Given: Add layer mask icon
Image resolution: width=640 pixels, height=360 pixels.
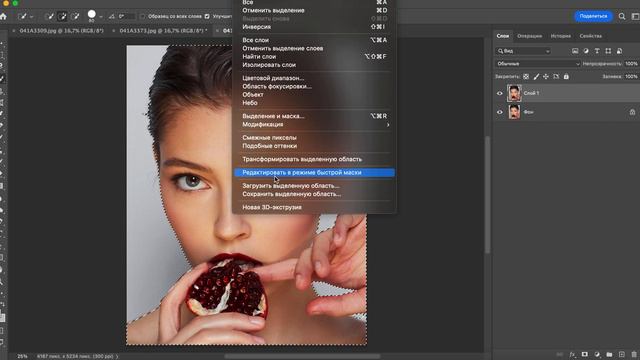Looking at the screenshot, I should [x=584, y=355].
